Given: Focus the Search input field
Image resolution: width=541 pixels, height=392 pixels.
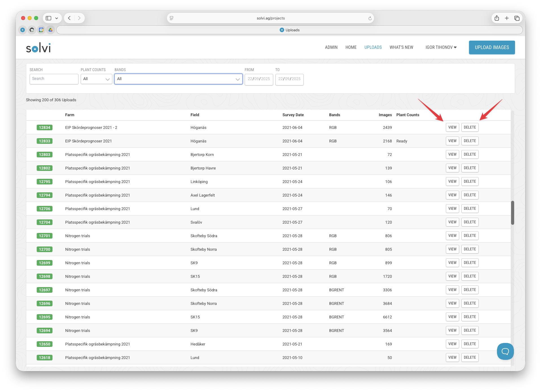Looking at the screenshot, I should coord(54,79).
